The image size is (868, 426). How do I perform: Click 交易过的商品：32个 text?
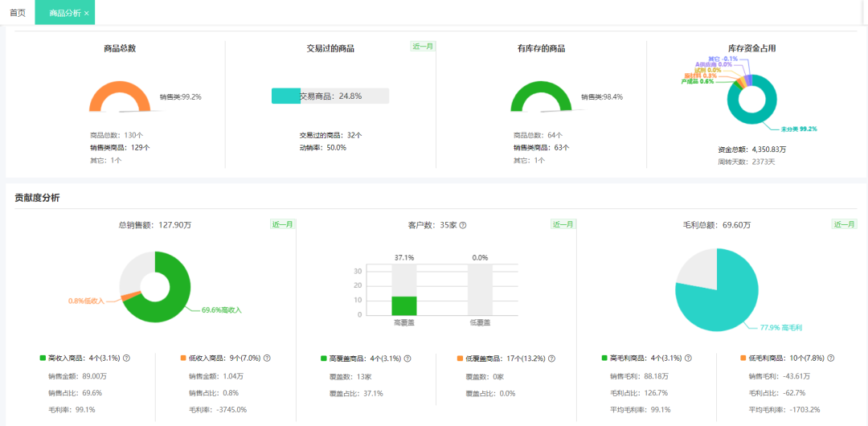tap(331, 135)
